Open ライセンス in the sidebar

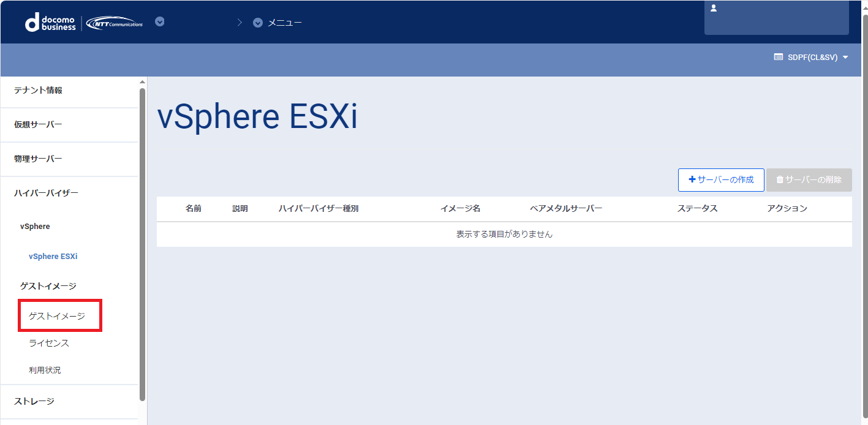pyautogui.click(x=49, y=343)
